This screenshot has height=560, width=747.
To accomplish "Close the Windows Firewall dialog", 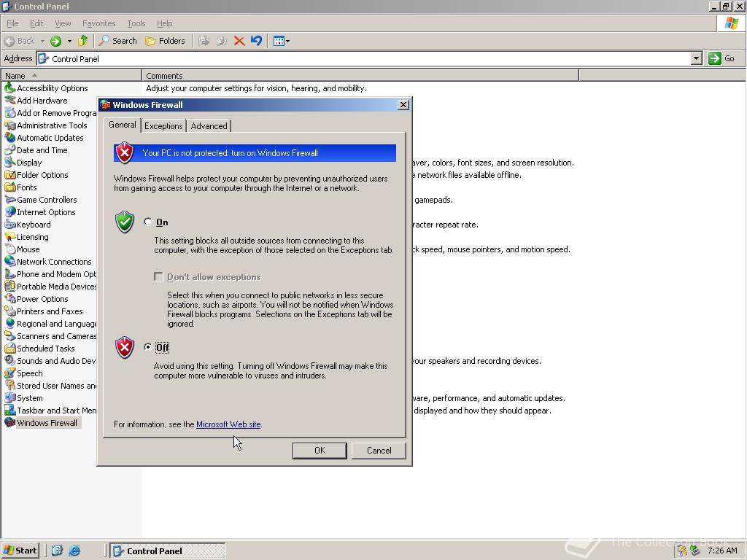I will [x=403, y=105].
